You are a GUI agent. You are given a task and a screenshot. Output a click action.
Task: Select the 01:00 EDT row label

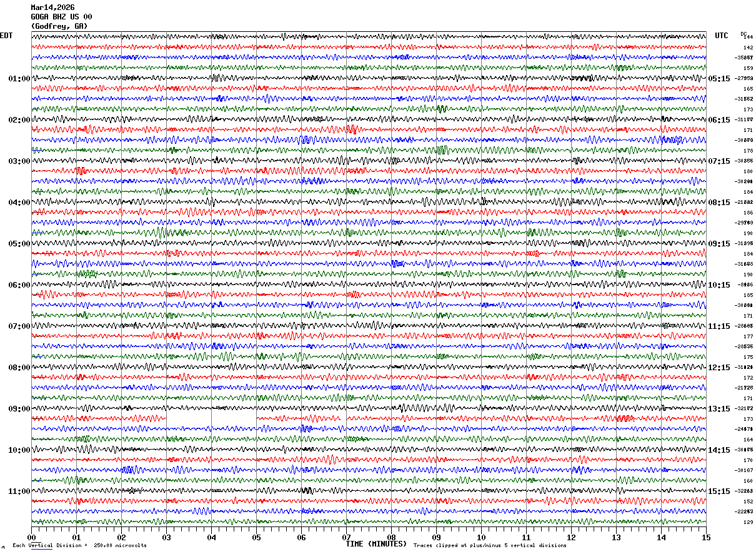19,79
